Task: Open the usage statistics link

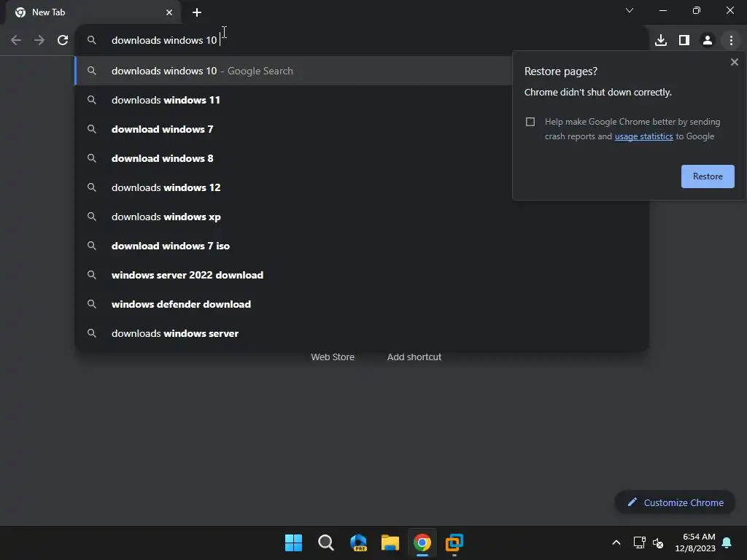Action: tap(643, 136)
